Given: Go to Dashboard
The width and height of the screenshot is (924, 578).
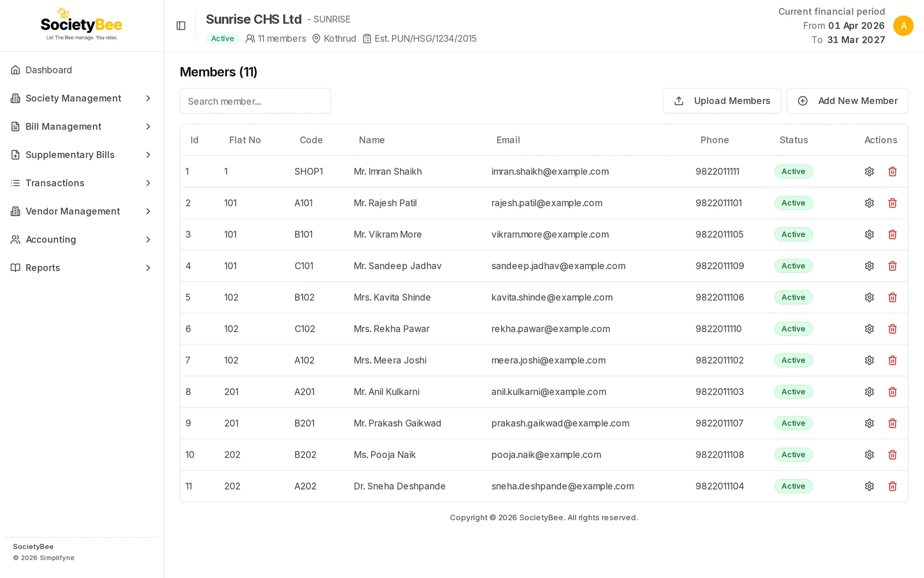Looking at the screenshot, I should click(x=81, y=70).
